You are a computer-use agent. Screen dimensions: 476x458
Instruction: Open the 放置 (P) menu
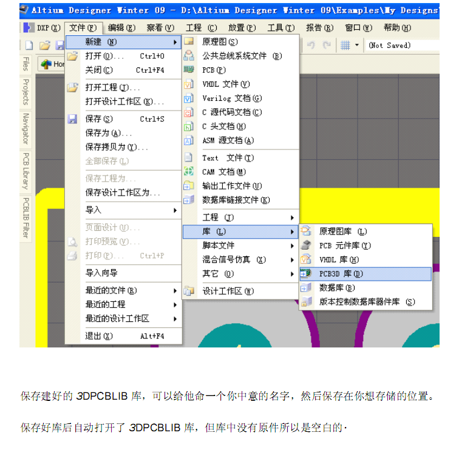pyautogui.click(x=242, y=28)
